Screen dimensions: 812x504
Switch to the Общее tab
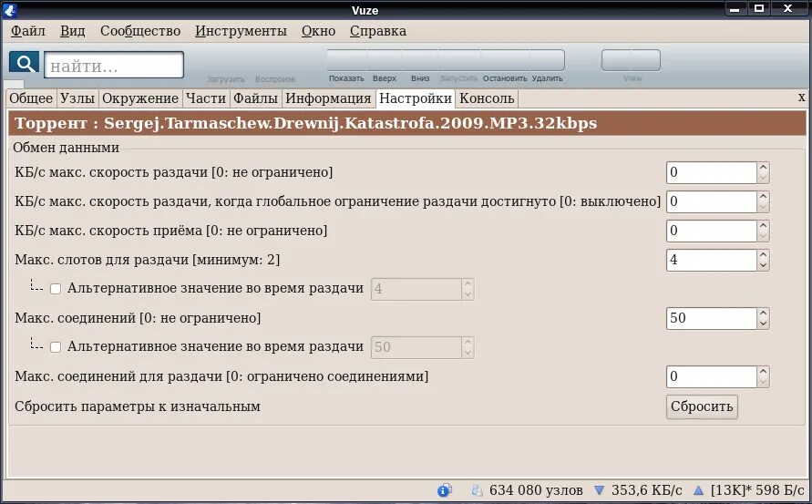pyautogui.click(x=31, y=98)
